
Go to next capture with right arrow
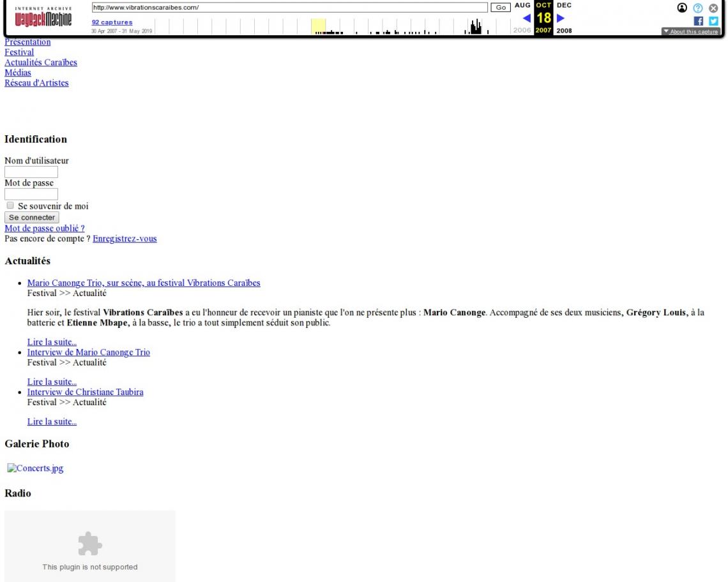[x=561, y=18]
